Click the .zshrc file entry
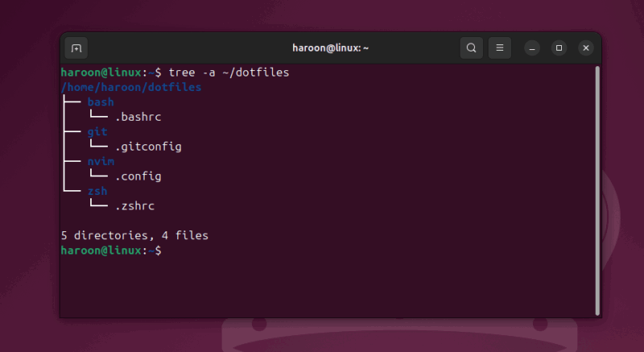The image size is (644, 352). (134, 205)
